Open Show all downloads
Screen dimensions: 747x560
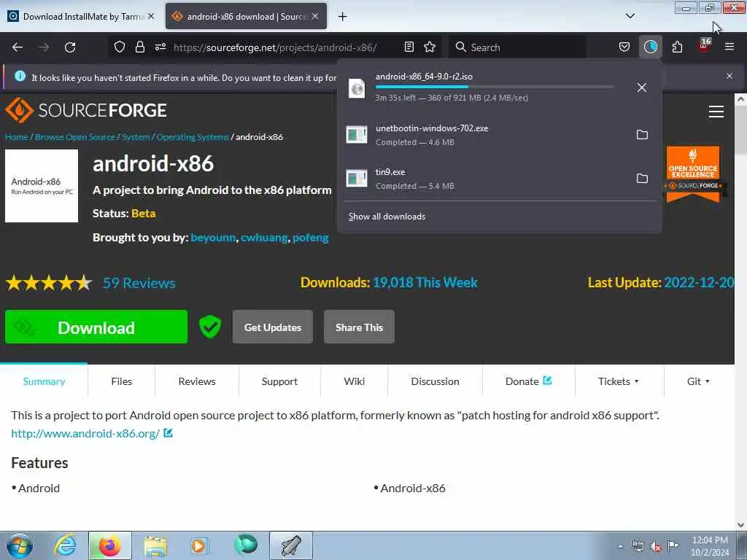[x=387, y=217]
